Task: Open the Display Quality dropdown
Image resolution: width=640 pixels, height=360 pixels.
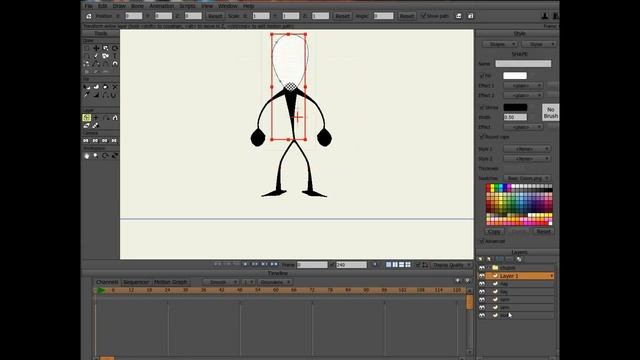Action: [x=451, y=265]
